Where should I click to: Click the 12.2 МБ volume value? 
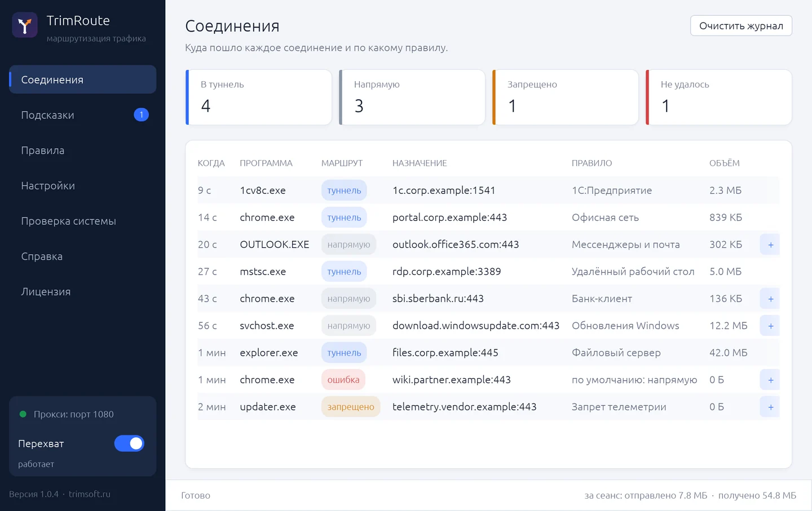pyautogui.click(x=729, y=326)
